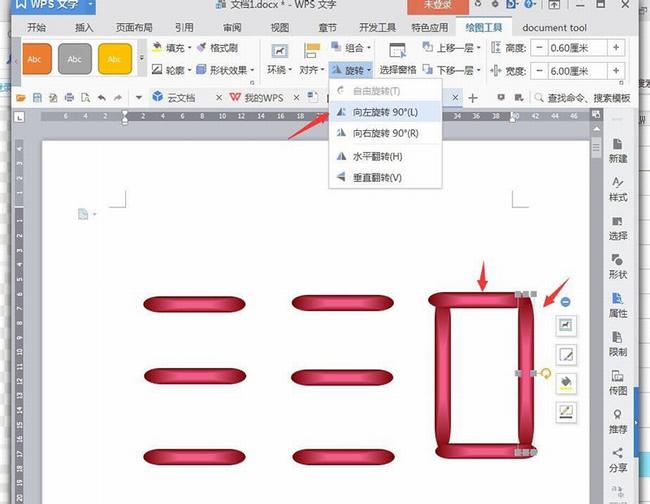Select 水平翻转(H) menu item
The width and height of the screenshot is (650, 504).
[385, 156]
